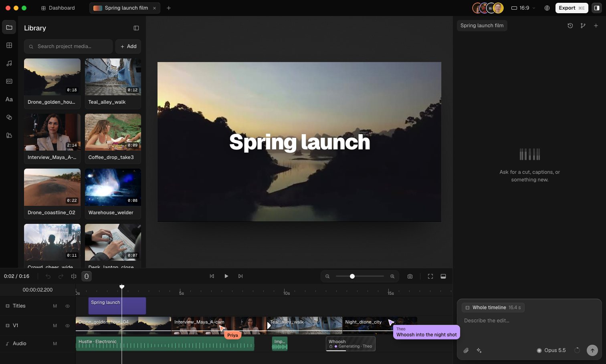Hide the Titles track with eye icon
Image resolution: width=606 pixels, height=364 pixels.
(x=67, y=306)
